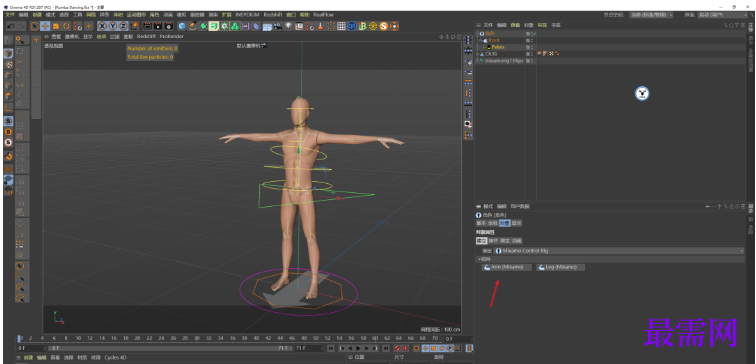Collapse the components section triangle
Screen dimensions: 756x364
(x=479, y=259)
